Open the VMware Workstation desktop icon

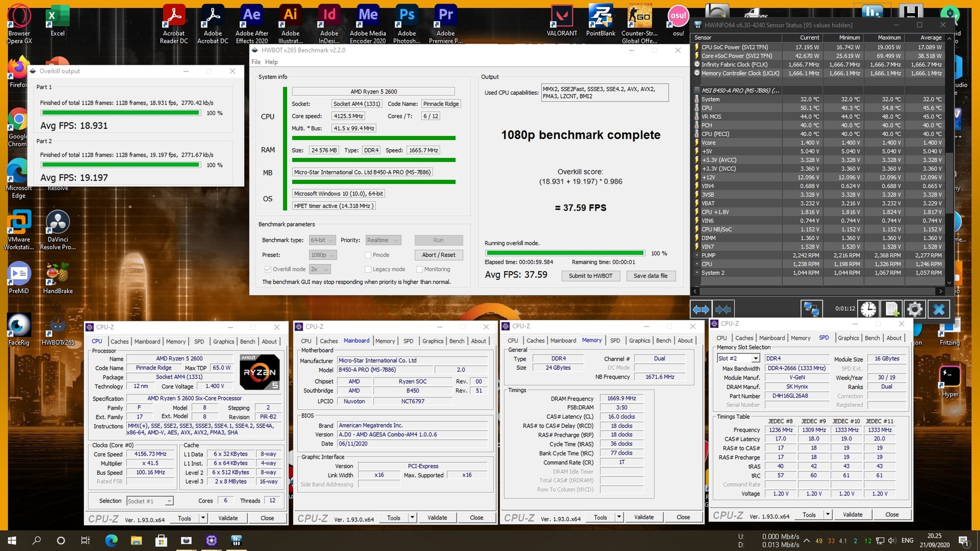pos(19,230)
